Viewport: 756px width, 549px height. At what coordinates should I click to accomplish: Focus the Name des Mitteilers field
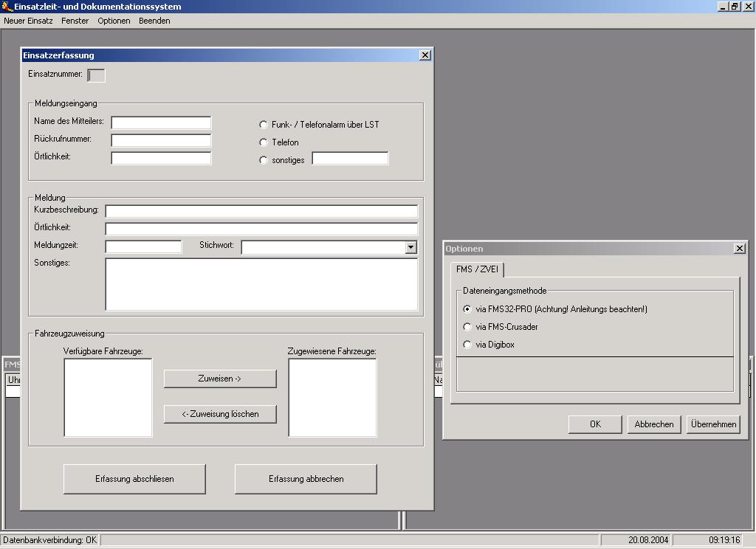pos(161,122)
